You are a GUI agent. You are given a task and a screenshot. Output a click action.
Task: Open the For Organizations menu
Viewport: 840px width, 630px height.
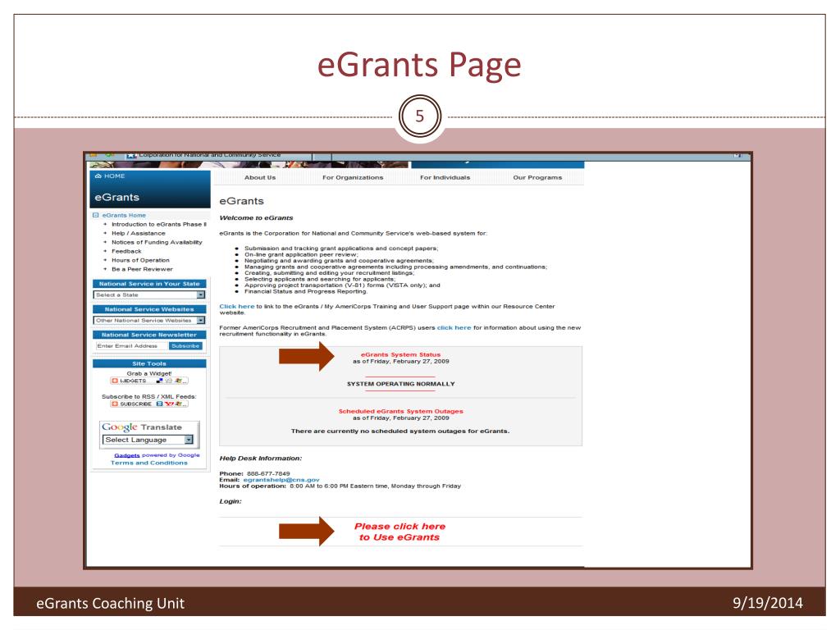353,177
